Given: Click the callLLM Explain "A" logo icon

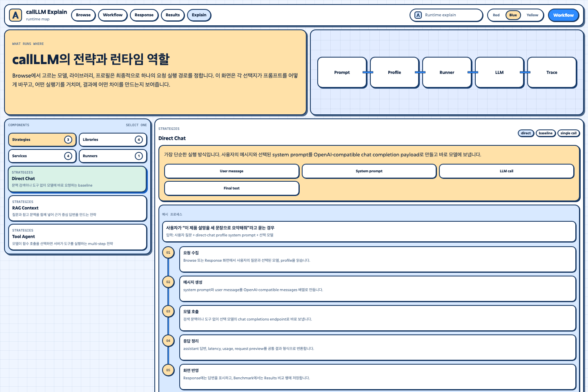Looking at the screenshot, I should pyautogui.click(x=16, y=15).
